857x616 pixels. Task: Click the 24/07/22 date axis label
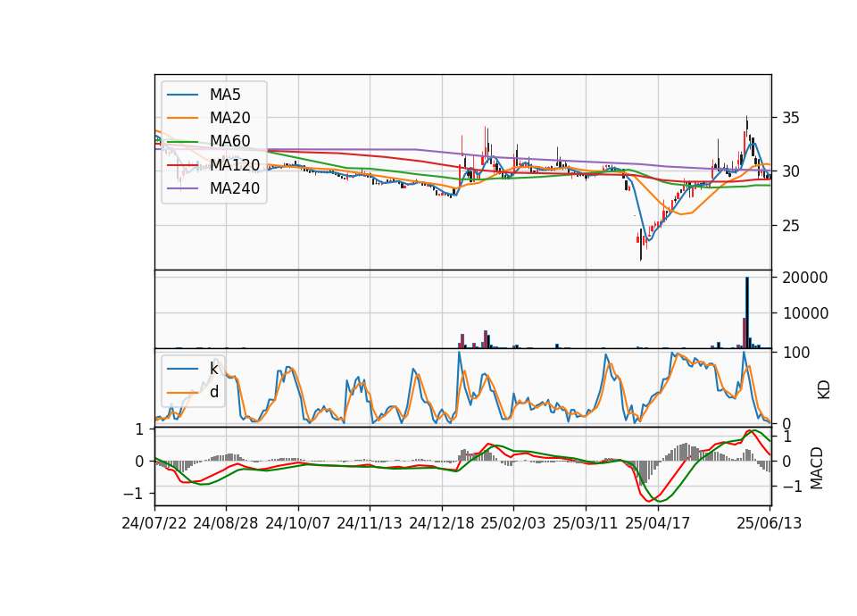[154, 523]
